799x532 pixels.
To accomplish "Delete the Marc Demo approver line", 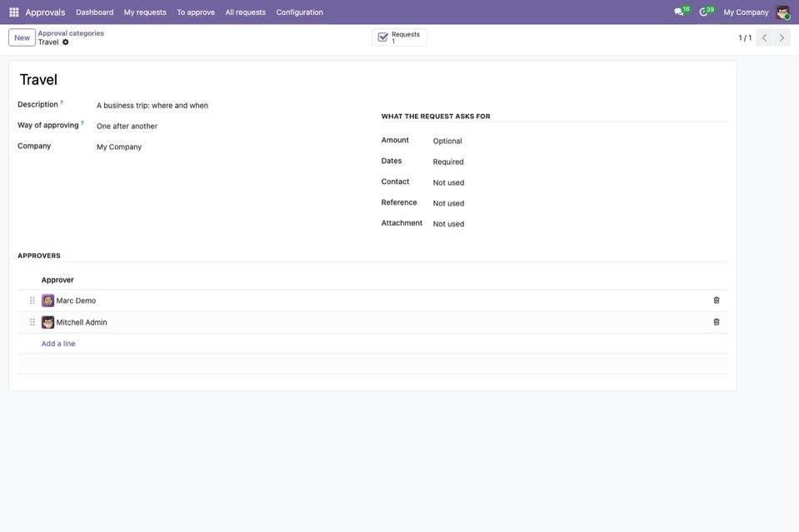I will (717, 301).
